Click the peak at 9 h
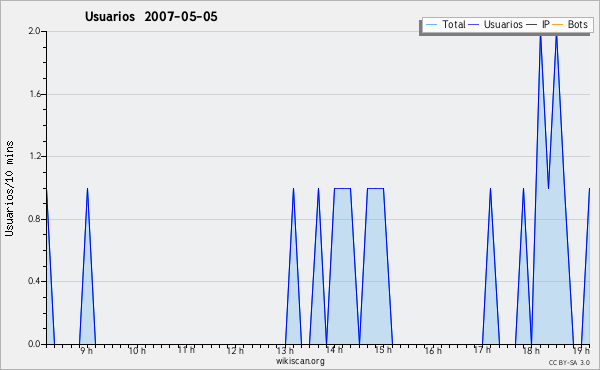Screen dimensions: 600x370 [x=87, y=189]
